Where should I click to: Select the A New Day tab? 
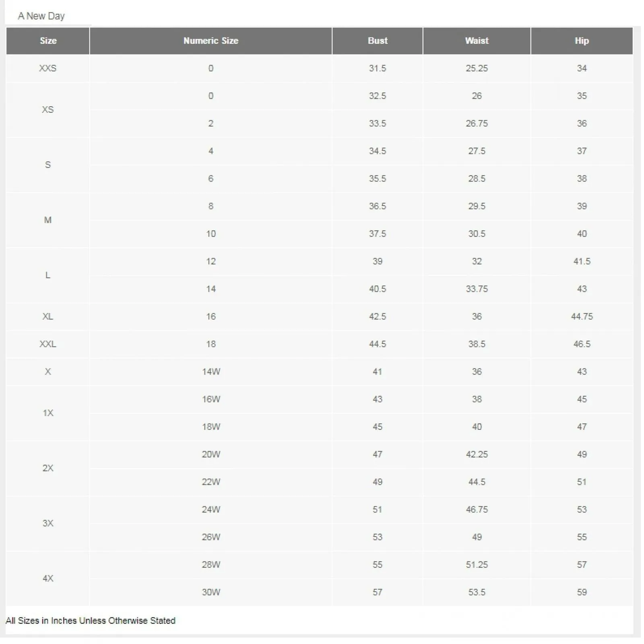point(41,16)
